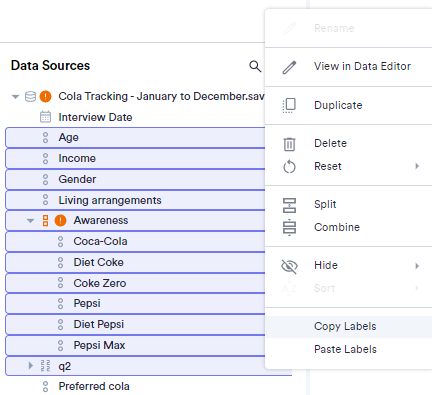Click the circular Reset arrow icon
Screen dimensions: 432x395
pyautogui.click(x=289, y=166)
